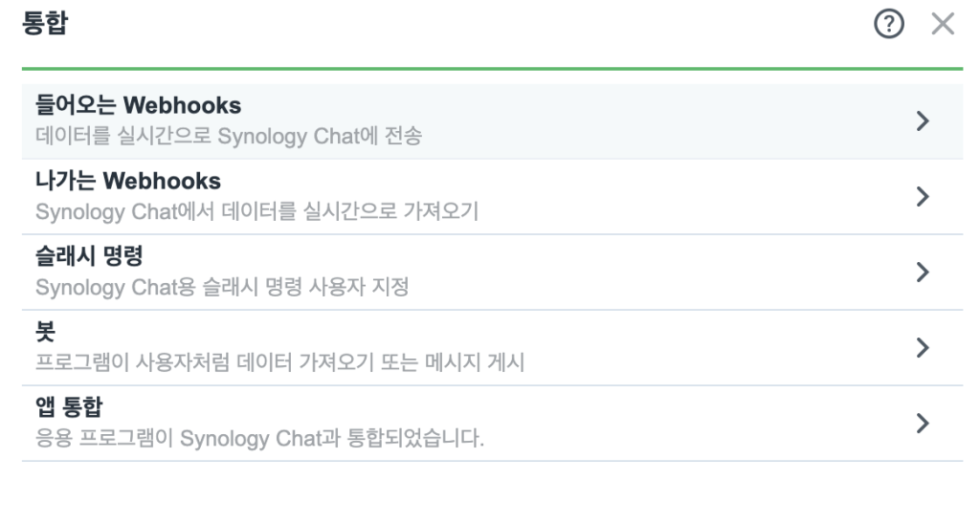Click description 프로그램이 사용자처럼 데이터 가져오기 또는 메시지 게시
Image resolution: width=980 pixels, height=524 pixels.
click(280, 362)
